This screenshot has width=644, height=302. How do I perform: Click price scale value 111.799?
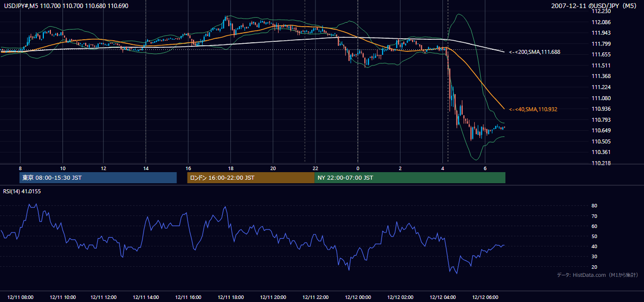[602, 44]
